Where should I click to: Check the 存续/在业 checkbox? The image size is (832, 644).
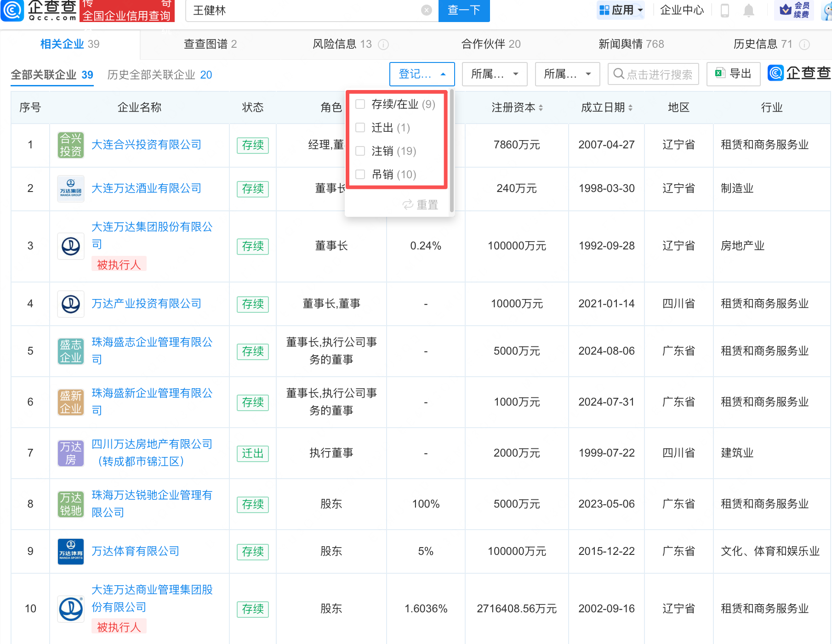(x=360, y=104)
